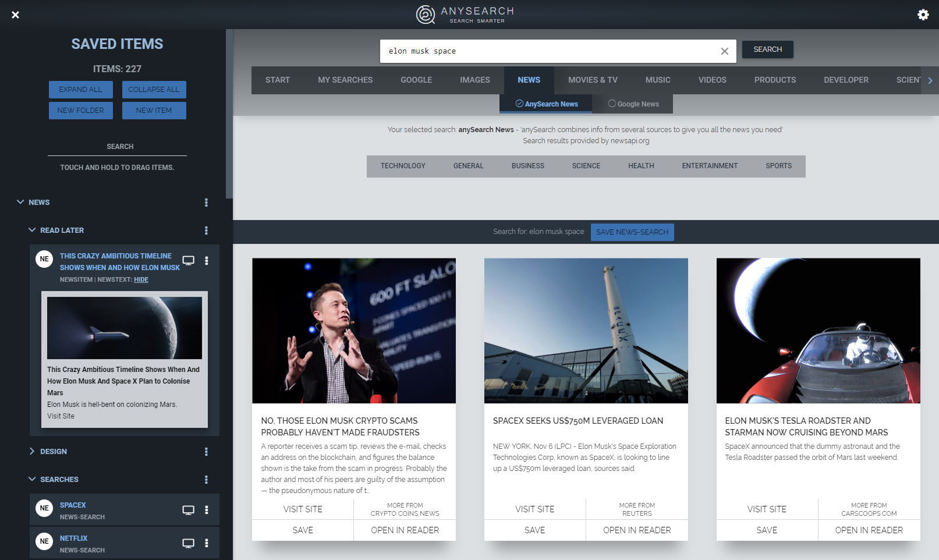Click COLLAPSE ALL button
The height and width of the screenshot is (560, 939).
[154, 90]
